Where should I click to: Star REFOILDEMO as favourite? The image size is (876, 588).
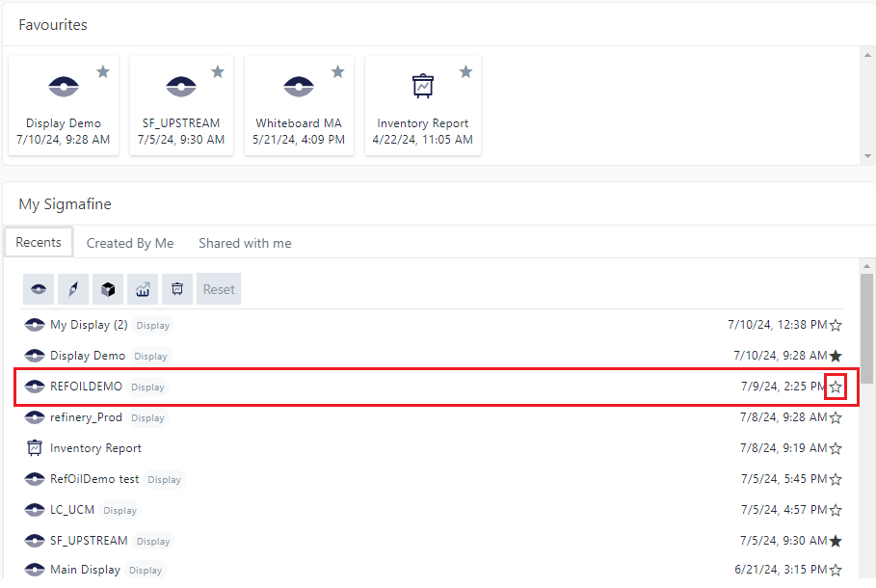tap(836, 387)
